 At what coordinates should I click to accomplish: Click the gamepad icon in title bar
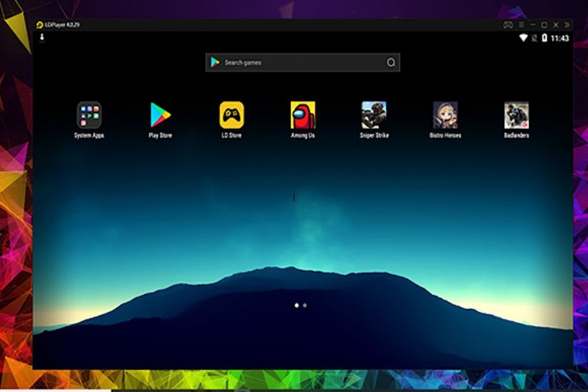(x=508, y=25)
